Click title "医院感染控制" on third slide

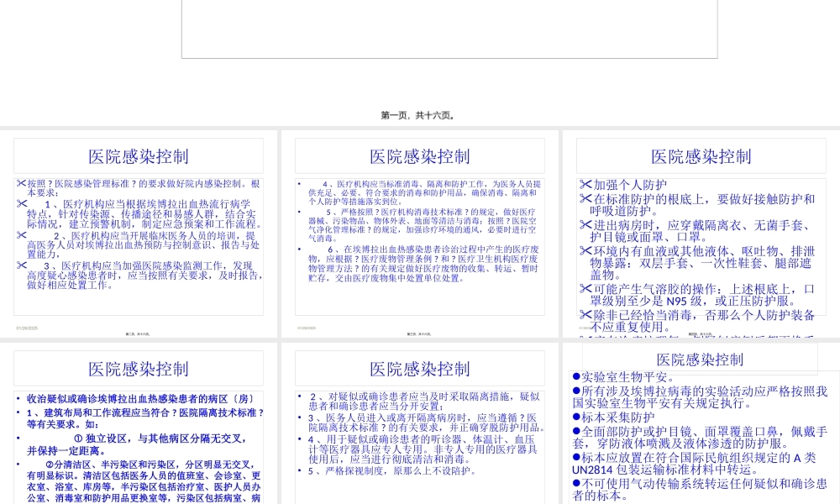700,156
